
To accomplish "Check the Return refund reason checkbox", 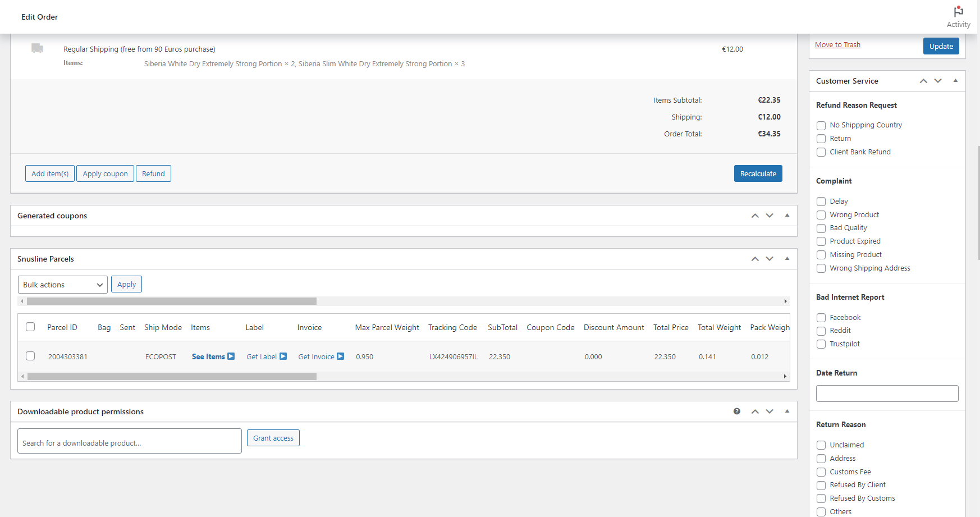I will pos(821,139).
